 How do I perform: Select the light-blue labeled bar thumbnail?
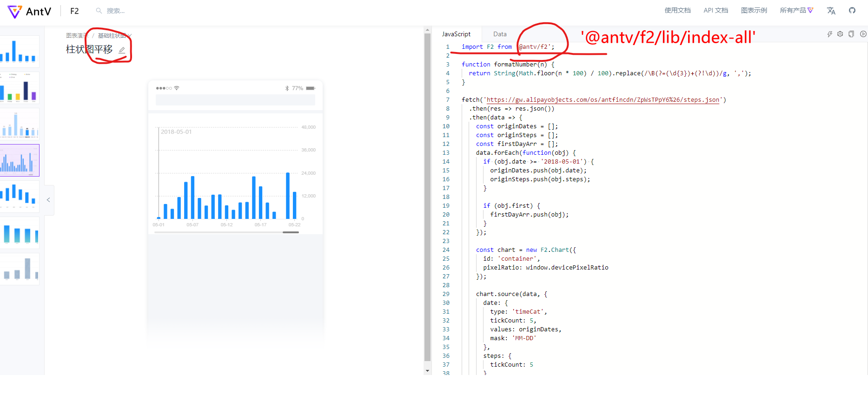tap(20, 124)
